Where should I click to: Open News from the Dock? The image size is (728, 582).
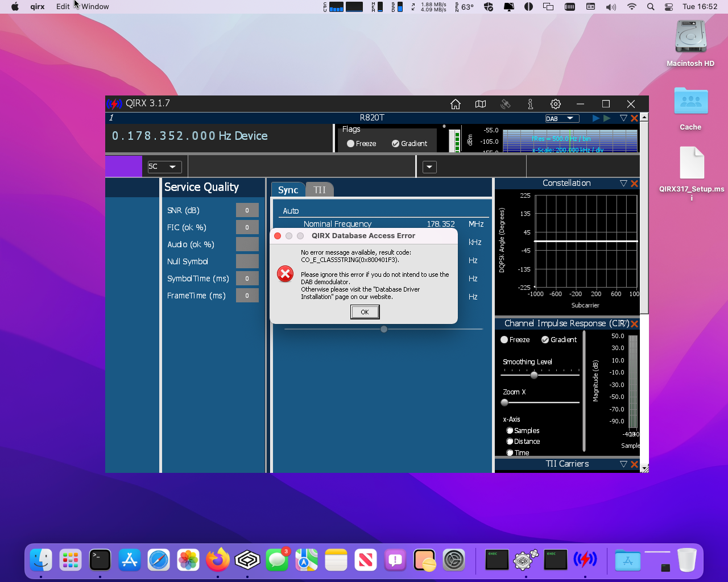coord(366,560)
